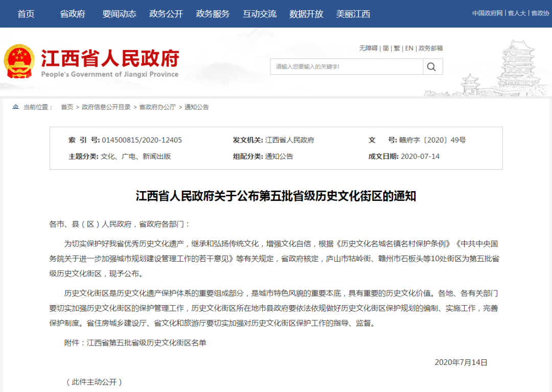The height and width of the screenshot is (392, 552).
Task: Click the salutation 各市、县（区）人民政府
Action: [90, 224]
